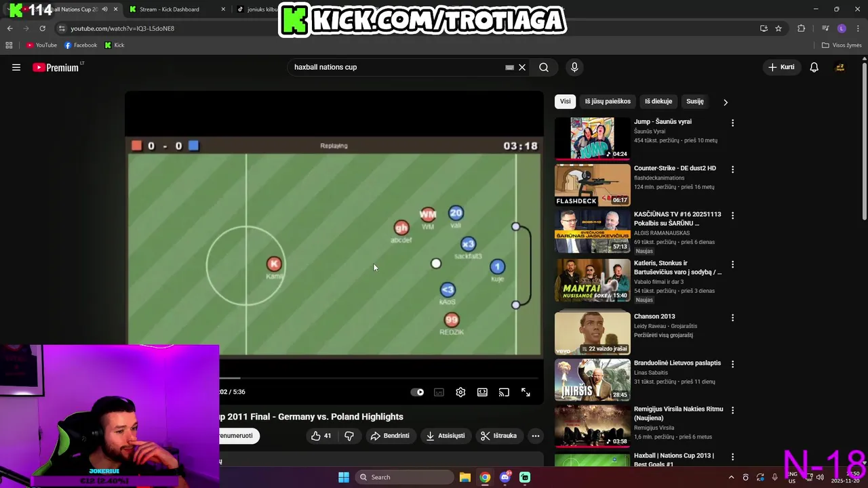Open Chrome profile avatar L

(x=842, y=28)
